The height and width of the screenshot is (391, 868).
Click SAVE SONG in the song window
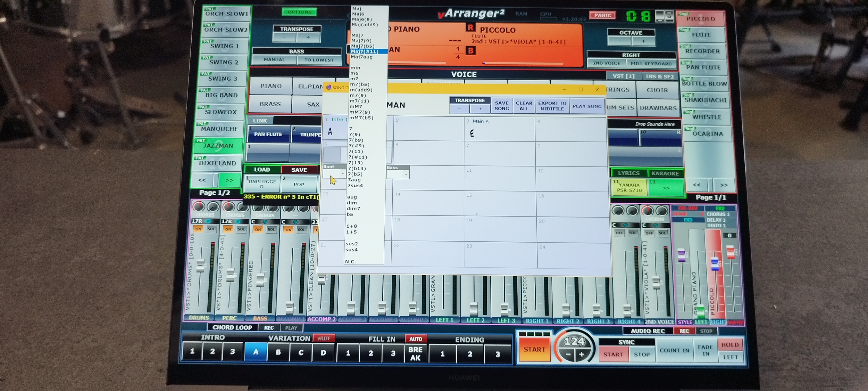pos(502,106)
